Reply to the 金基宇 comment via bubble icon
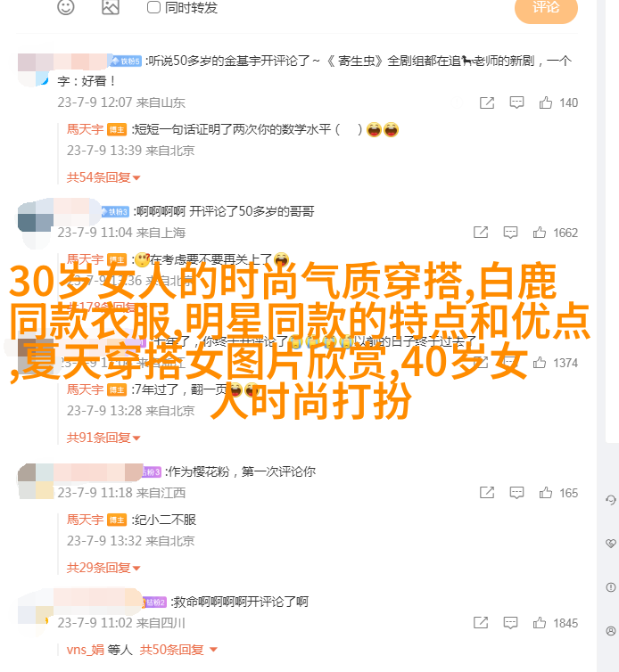 (x=516, y=102)
